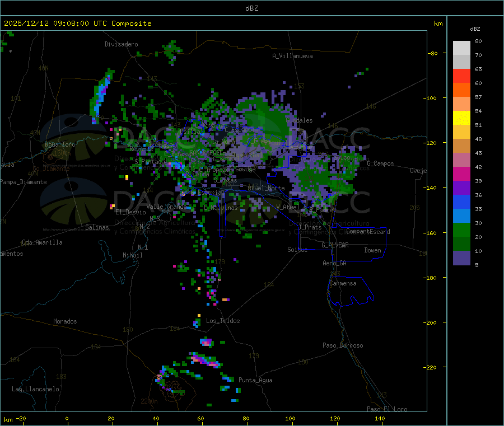Click the 2200m elevation label near the volcano
The height and width of the screenshot is (426, 504).
149,401
